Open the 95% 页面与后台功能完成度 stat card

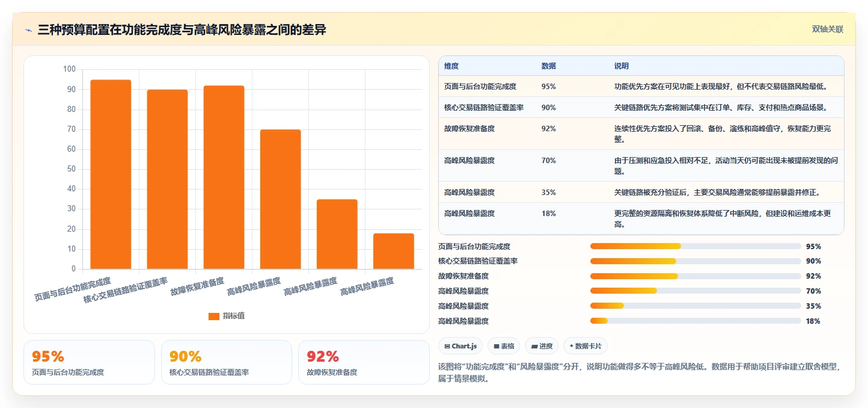pos(89,362)
